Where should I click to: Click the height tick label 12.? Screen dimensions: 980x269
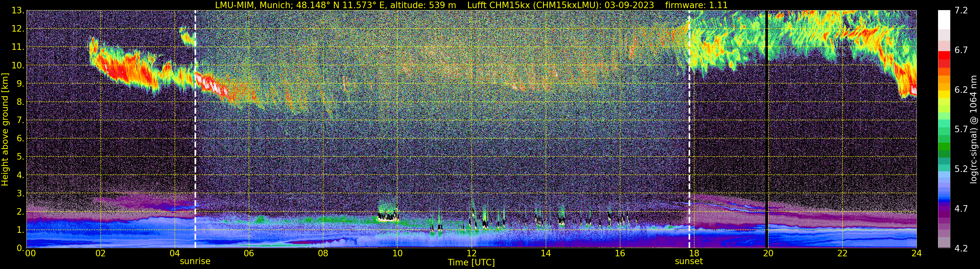[x=18, y=29]
